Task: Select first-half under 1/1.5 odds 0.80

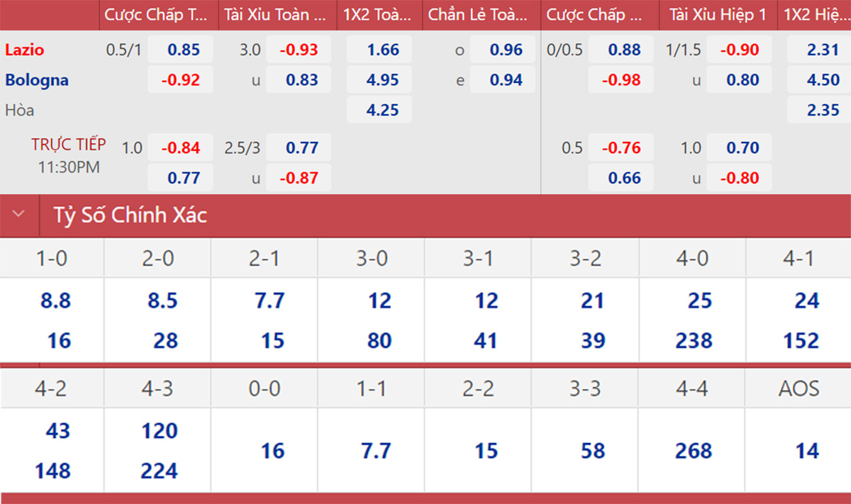Action: pyautogui.click(x=742, y=80)
